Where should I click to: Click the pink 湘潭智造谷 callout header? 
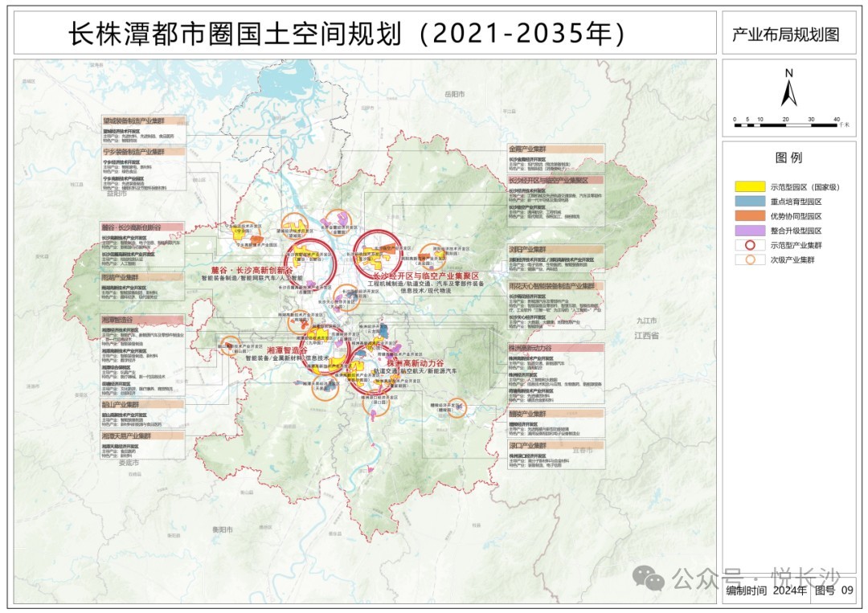pos(142,320)
